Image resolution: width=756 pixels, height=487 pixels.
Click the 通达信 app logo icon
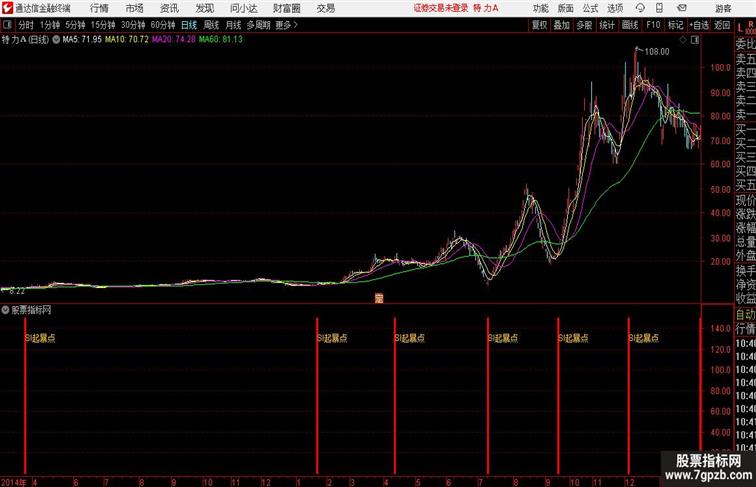[x=7, y=8]
